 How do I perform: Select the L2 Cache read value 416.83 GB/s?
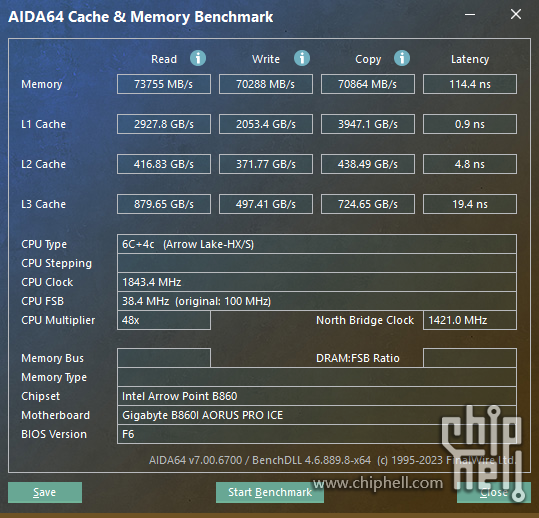coord(164,164)
